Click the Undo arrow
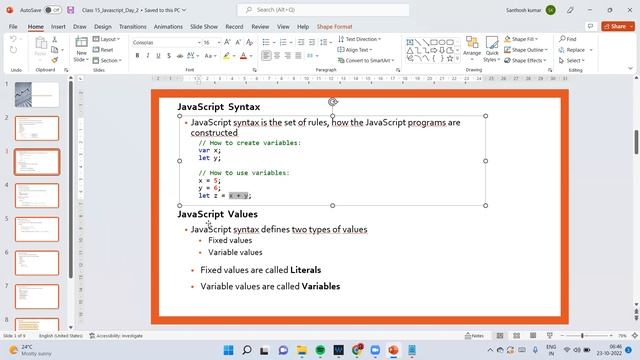The height and width of the screenshot is (360, 640). point(13,39)
